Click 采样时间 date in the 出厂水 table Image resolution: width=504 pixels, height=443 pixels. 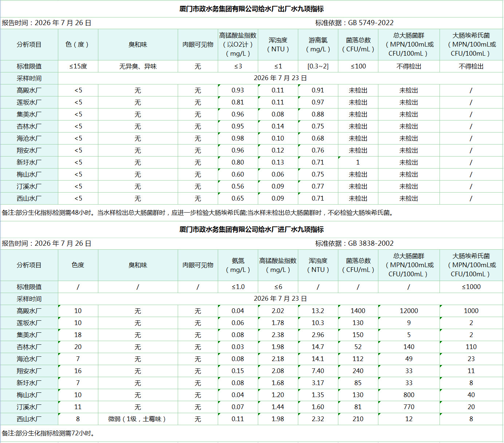pos(280,78)
